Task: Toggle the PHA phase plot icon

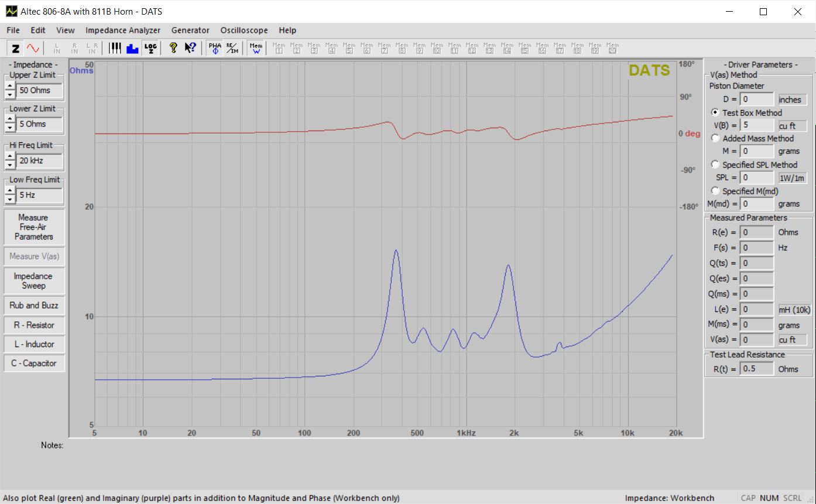Action: tap(215, 48)
